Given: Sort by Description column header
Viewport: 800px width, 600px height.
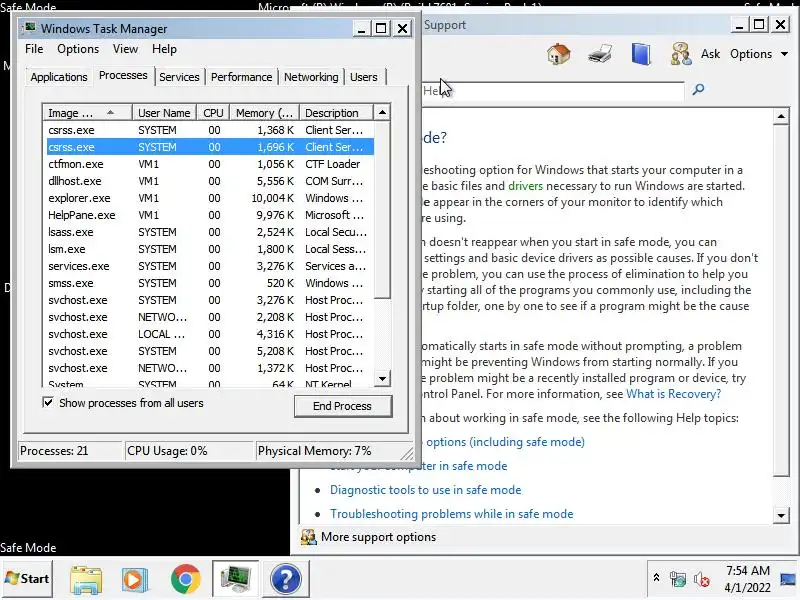Looking at the screenshot, I should [x=336, y=113].
